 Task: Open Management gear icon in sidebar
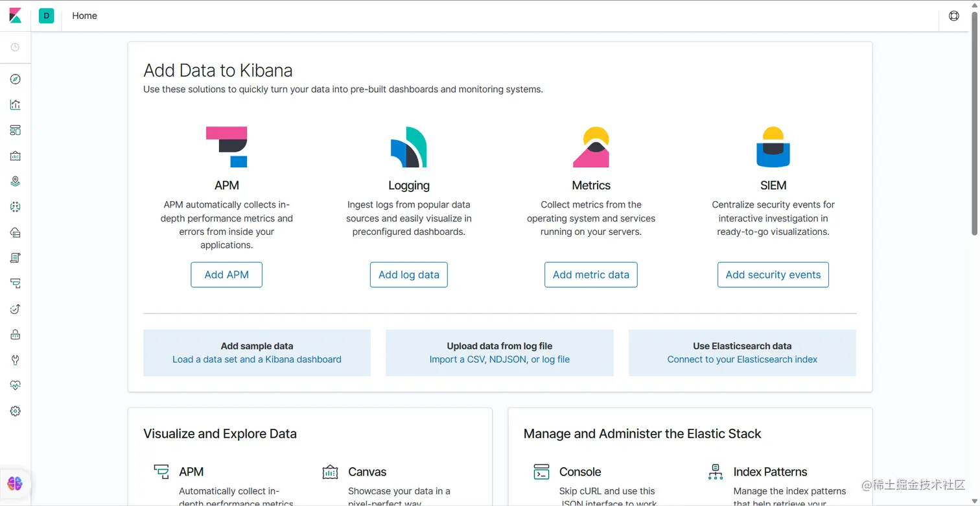point(16,411)
